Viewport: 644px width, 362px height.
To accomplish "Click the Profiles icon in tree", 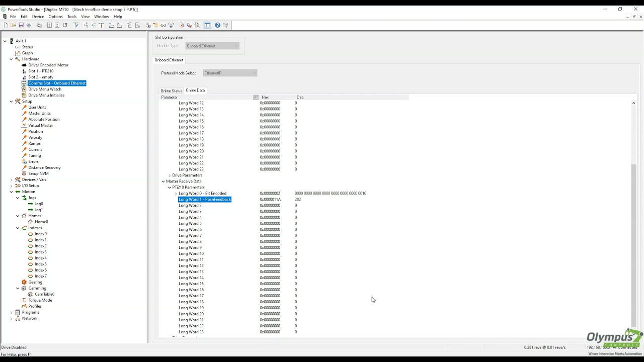I will pos(24,307).
